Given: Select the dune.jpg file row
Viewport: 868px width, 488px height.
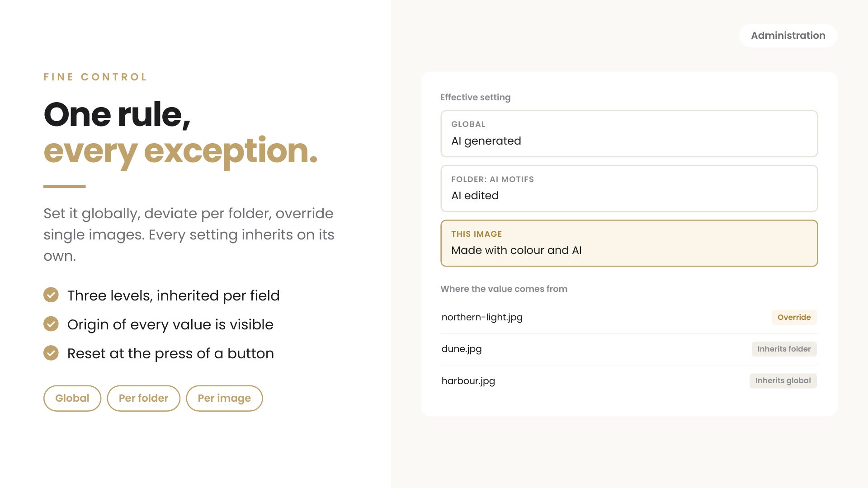Looking at the screenshot, I should (x=629, y=349).
